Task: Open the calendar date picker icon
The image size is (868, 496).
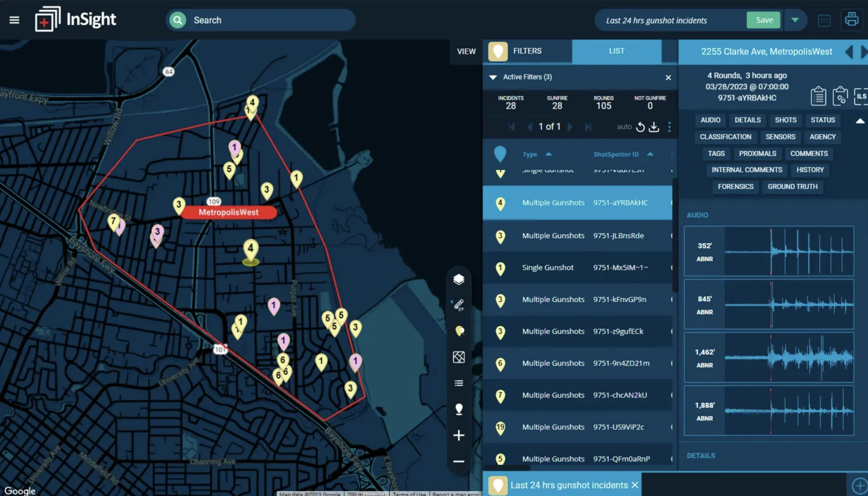Action: 824,20
